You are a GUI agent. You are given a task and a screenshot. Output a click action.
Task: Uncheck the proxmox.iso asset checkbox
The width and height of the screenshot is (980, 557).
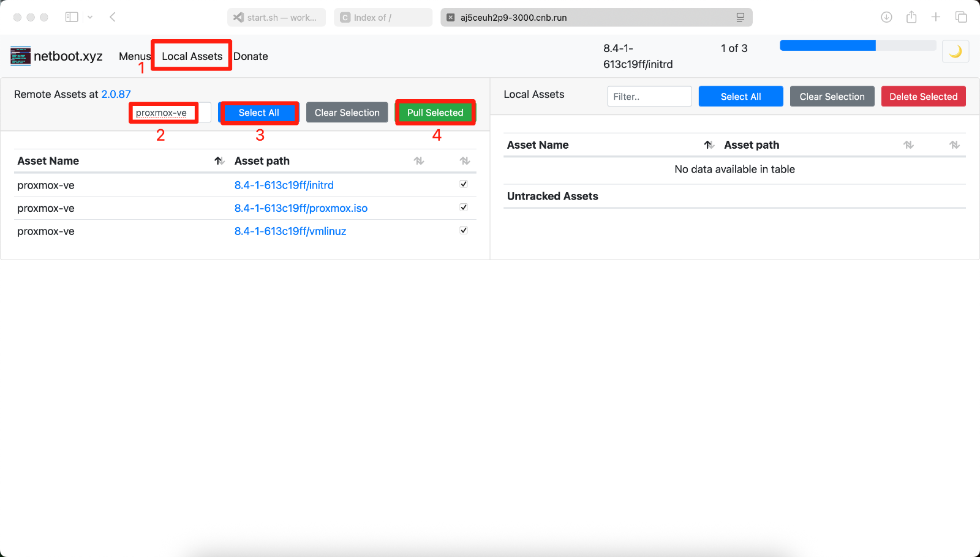464,207
